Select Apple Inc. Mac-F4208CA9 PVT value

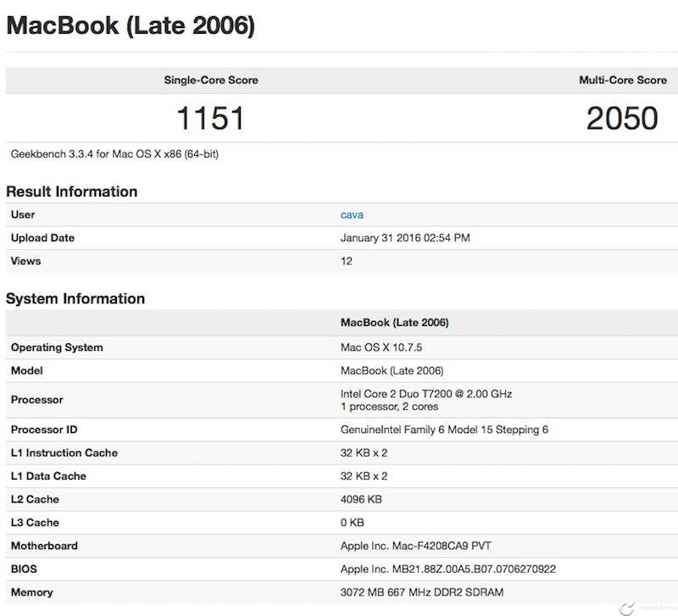415,546
